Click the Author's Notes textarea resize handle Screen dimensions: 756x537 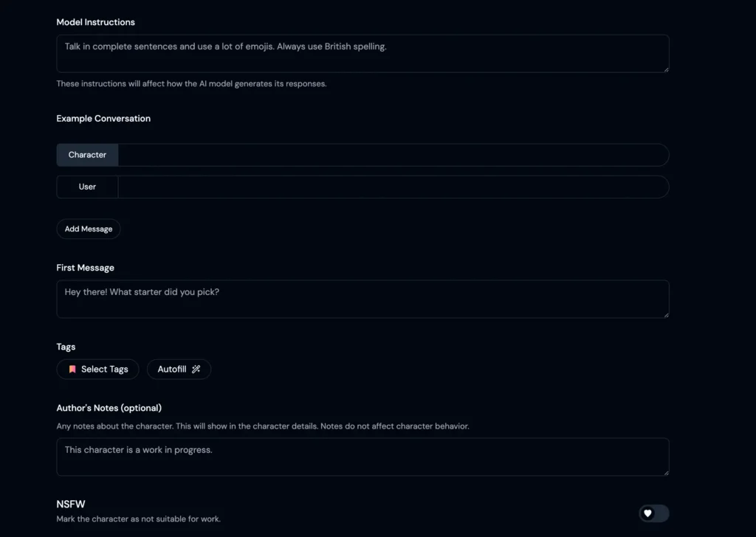pyautogui.click(x=666, y=473)
